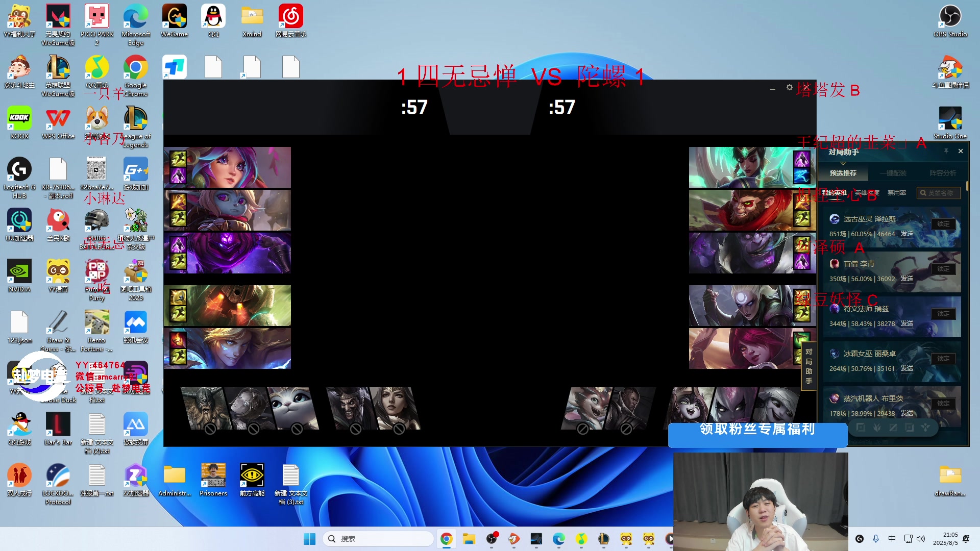Screen dimensions: 980x551
Task: Open 网易云音乐 desktop icon
Action: [x=290, y=20]
